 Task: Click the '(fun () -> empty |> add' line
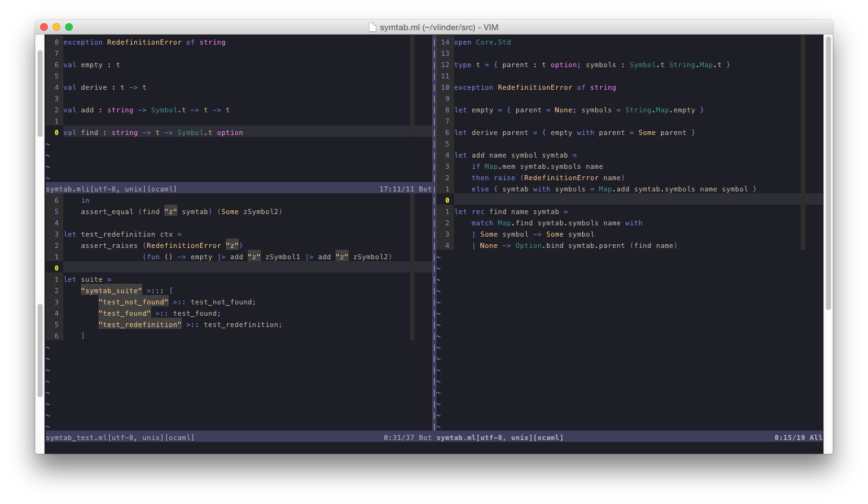click(x=267, y=257)
